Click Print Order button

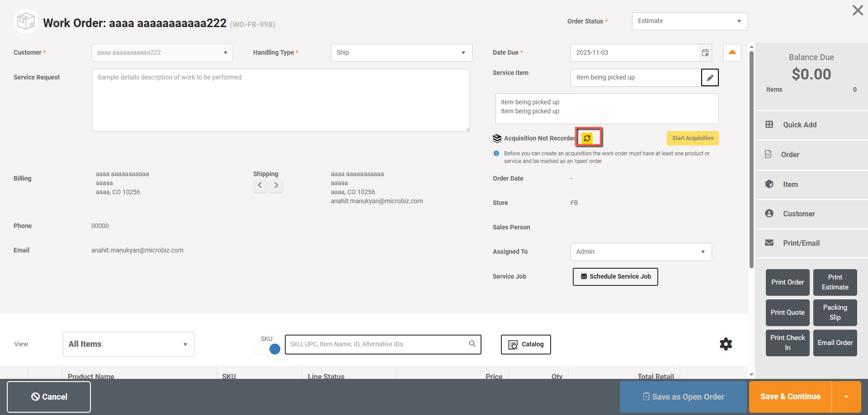[788, 283]
